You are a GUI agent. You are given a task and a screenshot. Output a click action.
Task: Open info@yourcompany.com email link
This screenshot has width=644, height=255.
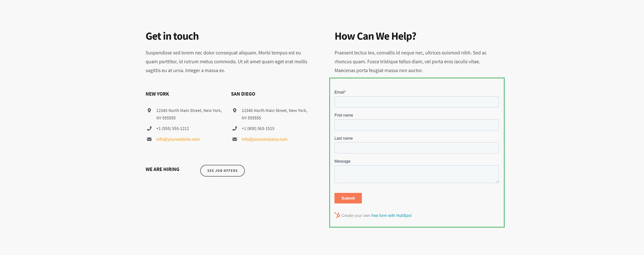[265, 139]
